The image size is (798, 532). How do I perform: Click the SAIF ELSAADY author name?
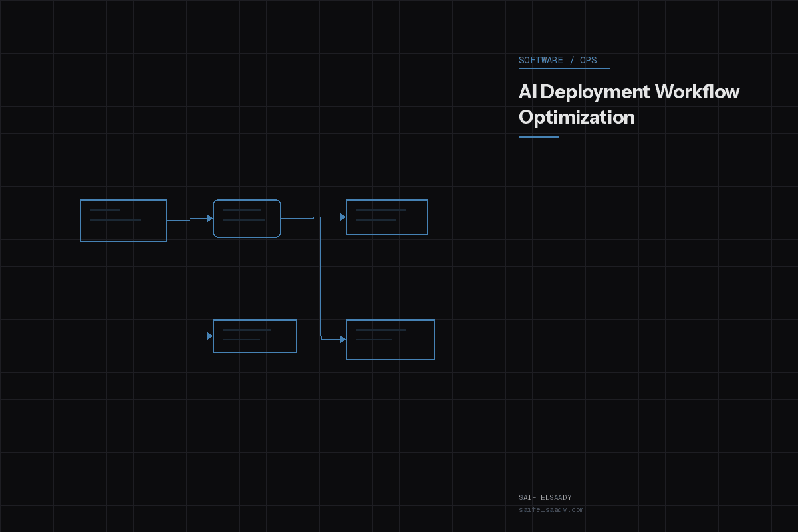pos(545,497)
